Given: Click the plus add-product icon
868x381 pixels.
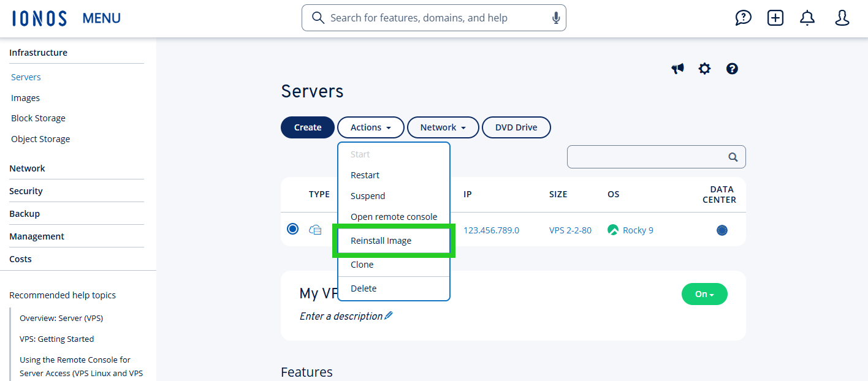Looking at the screenshot, I should click(775, 18).
